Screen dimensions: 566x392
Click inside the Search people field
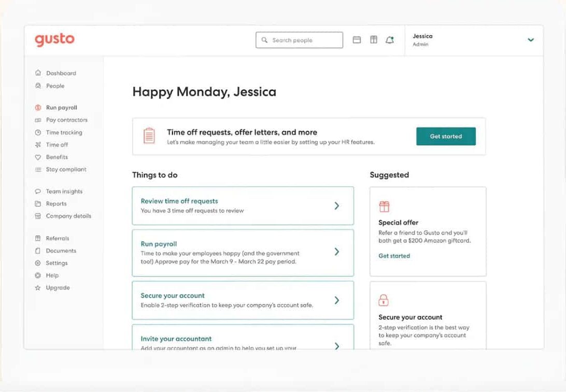pos(299,39)
